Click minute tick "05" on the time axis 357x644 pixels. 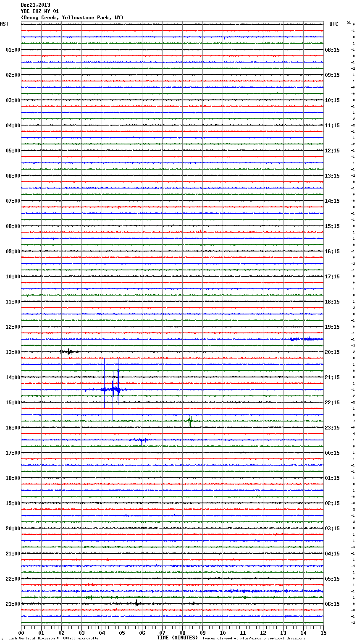[x=122, y=633]
